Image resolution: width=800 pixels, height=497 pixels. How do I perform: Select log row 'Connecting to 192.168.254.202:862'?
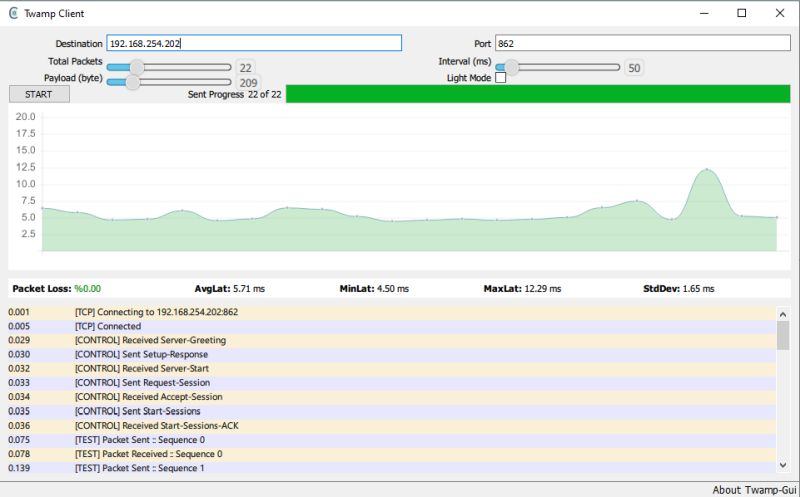point(392,312)
